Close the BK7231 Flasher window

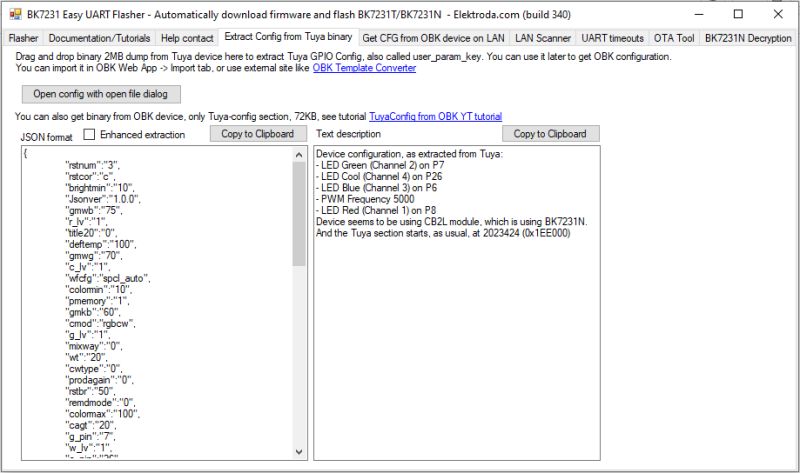pos(778,14)
